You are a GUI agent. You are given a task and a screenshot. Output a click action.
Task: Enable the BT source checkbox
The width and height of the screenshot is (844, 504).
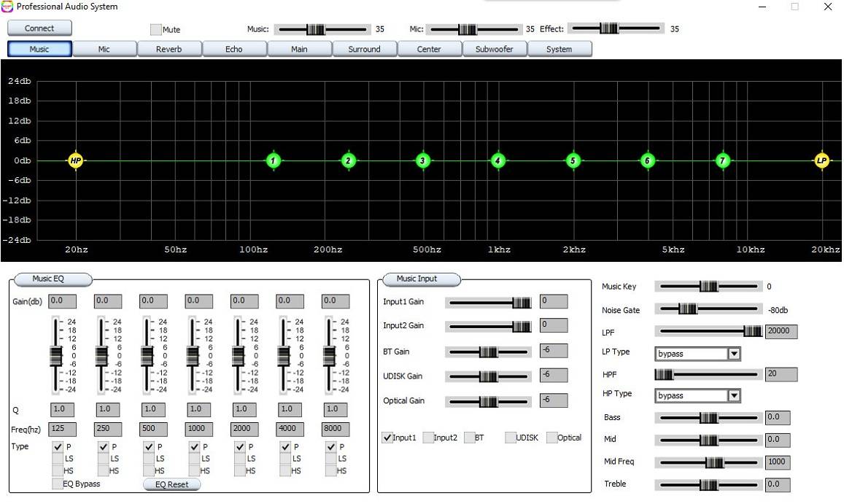click(x=469, y=438)
